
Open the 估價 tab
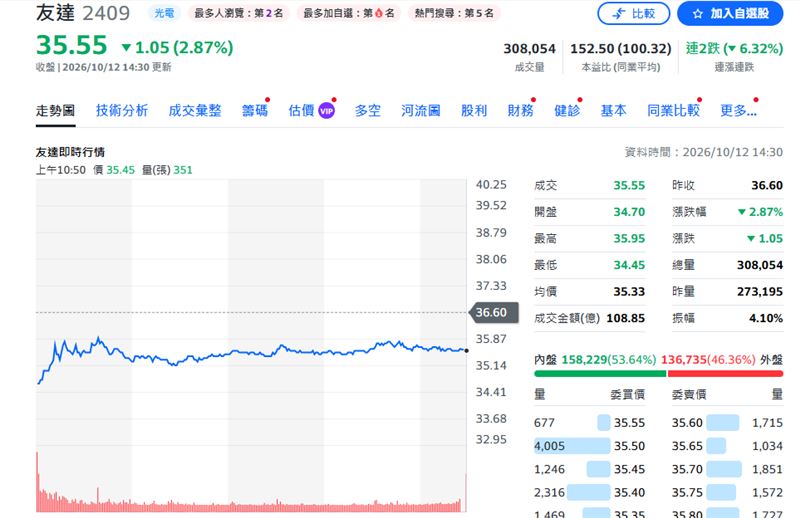[x=302, y=111]
